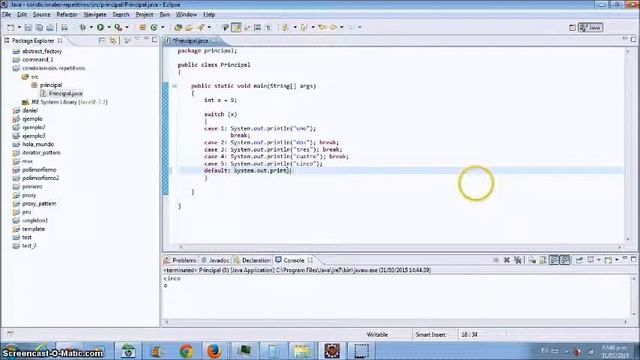
Task: Open Firefox from the taskbar
Action: click(214, 351)
